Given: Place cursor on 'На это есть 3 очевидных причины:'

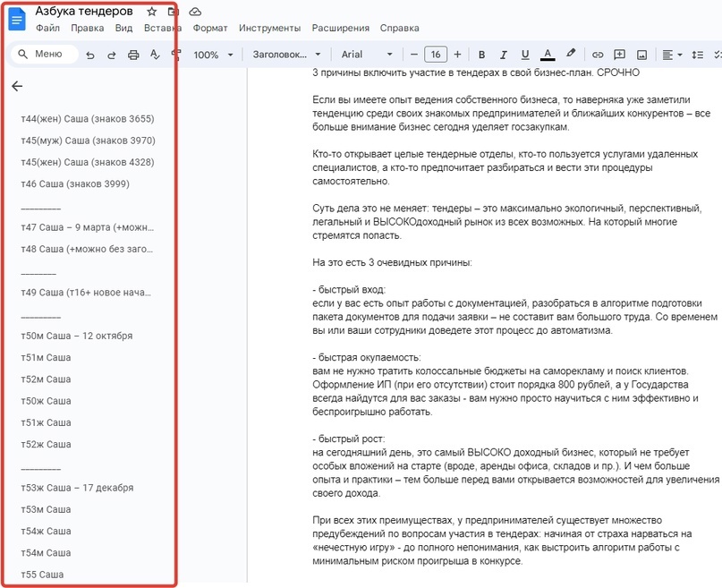Looking at the screenshot, I should [x=392, y=262].
